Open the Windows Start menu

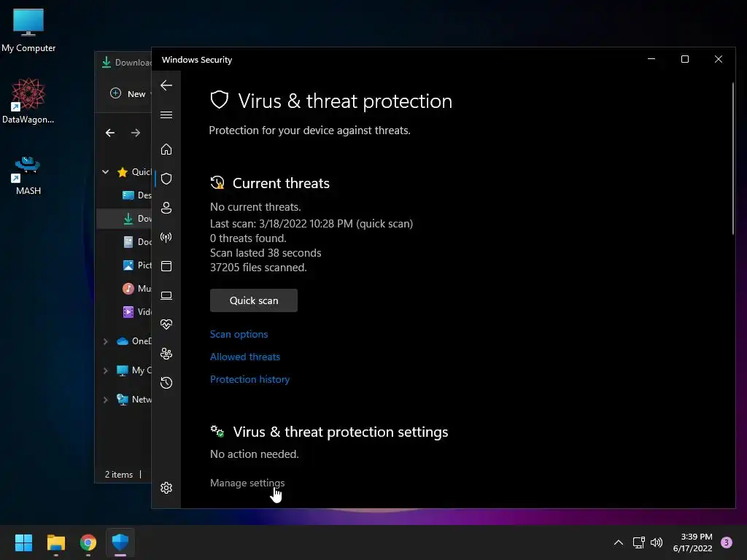[x=23, y=542]
